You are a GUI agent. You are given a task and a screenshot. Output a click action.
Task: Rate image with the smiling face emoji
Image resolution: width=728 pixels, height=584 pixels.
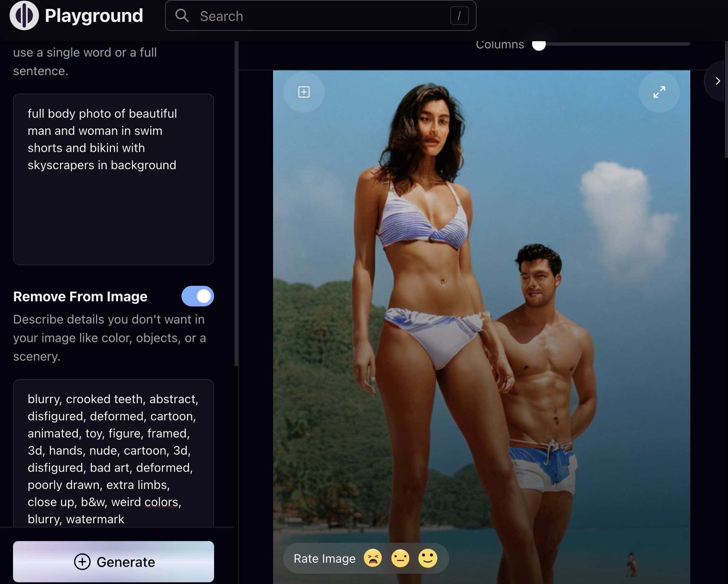(428, 558)
